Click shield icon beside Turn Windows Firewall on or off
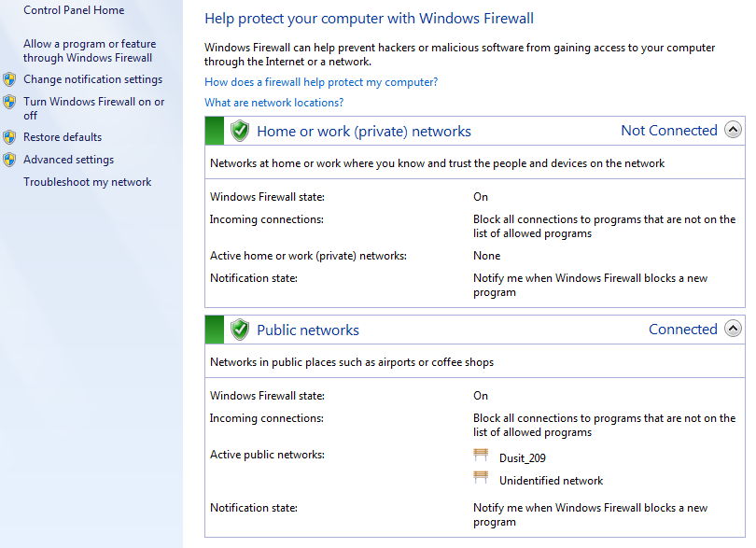756x548 pixels. [9, 102]
